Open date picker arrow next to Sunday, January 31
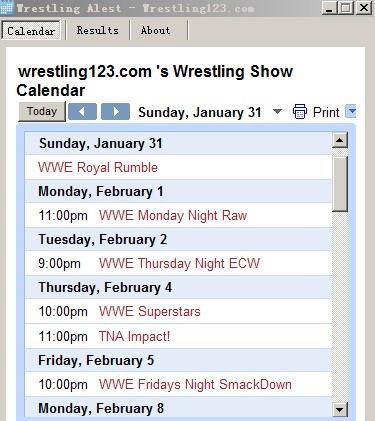This screenshot has width=375, height=421. click(x=277, y=111)
